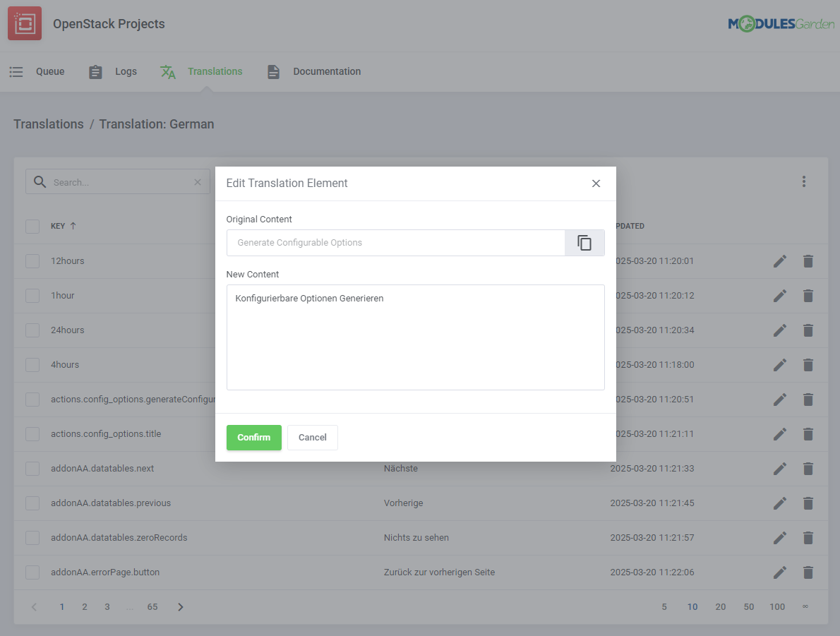This screenshot has width=840, height=636.
Task: Select the Translations language icon
Action: tap(167, 71)
